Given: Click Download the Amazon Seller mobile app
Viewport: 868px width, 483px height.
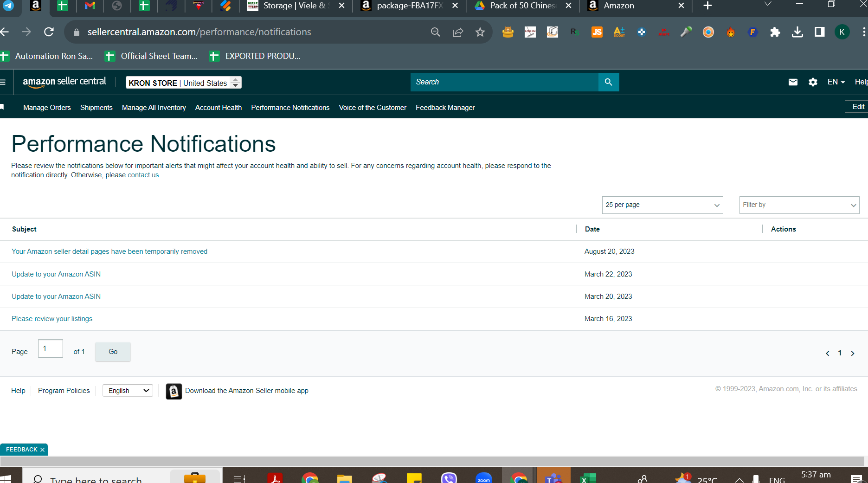Looking at the screenshot, I should [x=237, y=391].
